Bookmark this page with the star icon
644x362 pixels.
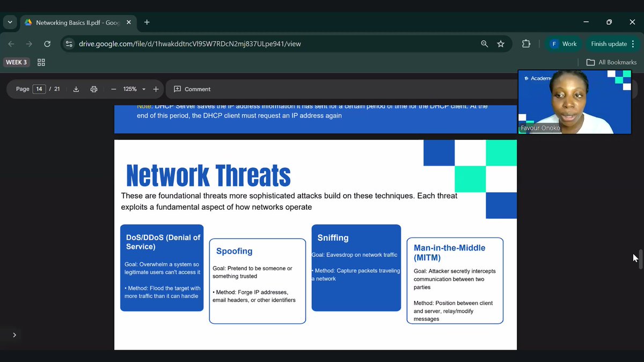click(x=501, y=43)
